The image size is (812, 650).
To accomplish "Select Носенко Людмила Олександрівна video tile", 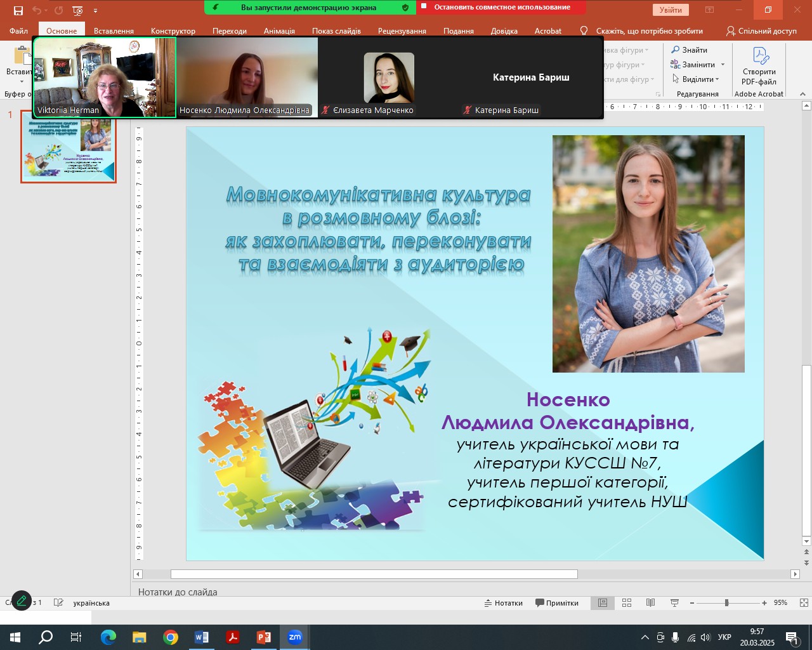I will [x=247, y=77].
